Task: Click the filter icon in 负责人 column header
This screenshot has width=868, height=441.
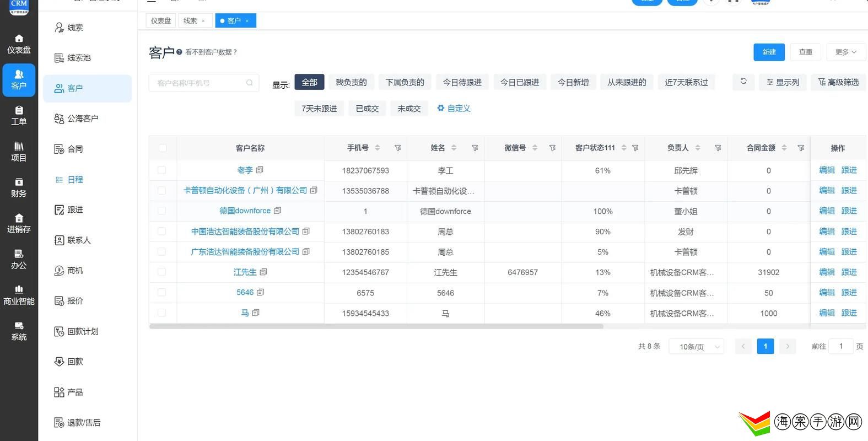Action: coord(718,148)
